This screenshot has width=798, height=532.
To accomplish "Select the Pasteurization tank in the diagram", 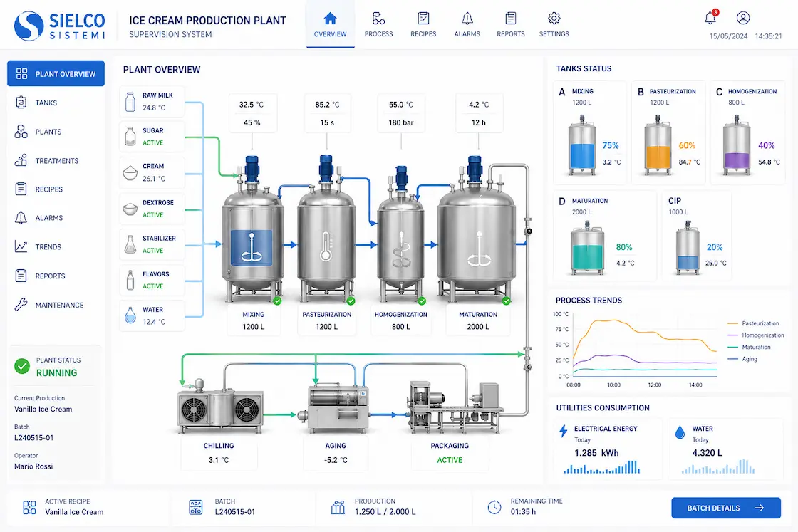I will point(326,229).
